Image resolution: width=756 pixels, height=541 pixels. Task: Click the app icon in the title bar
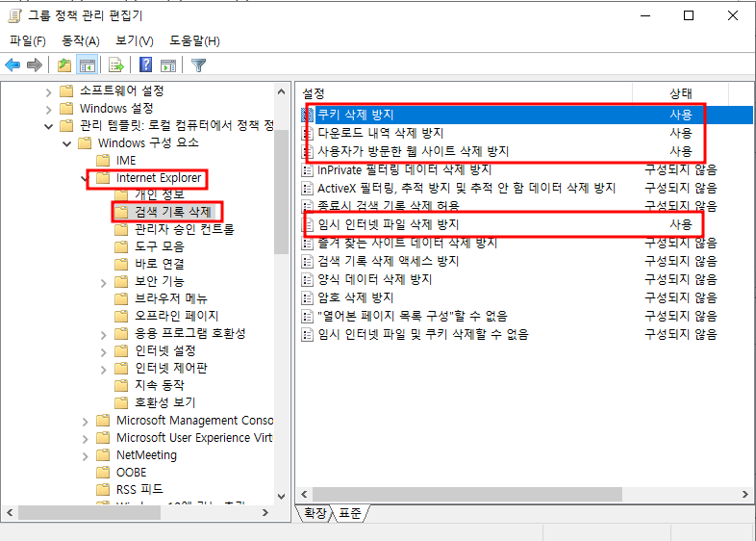tap(15, 16)
